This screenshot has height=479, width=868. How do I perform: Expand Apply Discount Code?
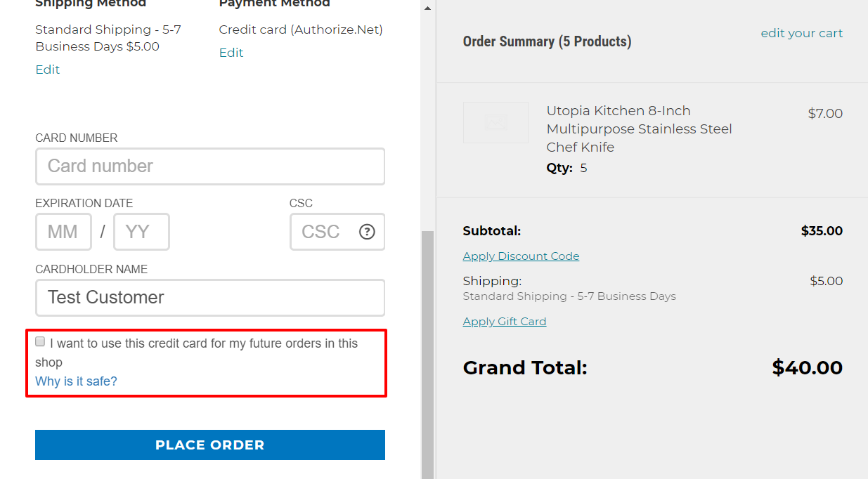pos(521,256)
